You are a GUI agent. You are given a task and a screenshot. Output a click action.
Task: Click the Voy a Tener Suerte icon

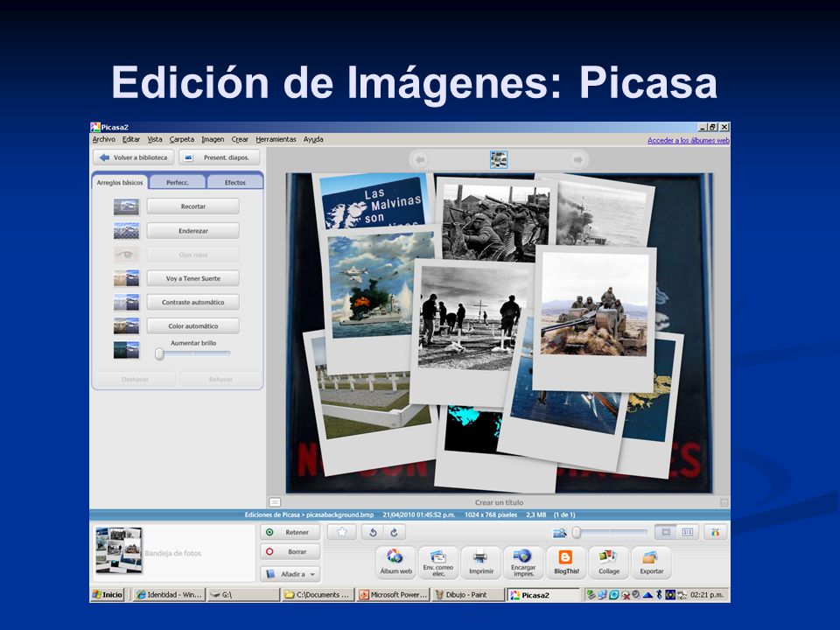126,278
